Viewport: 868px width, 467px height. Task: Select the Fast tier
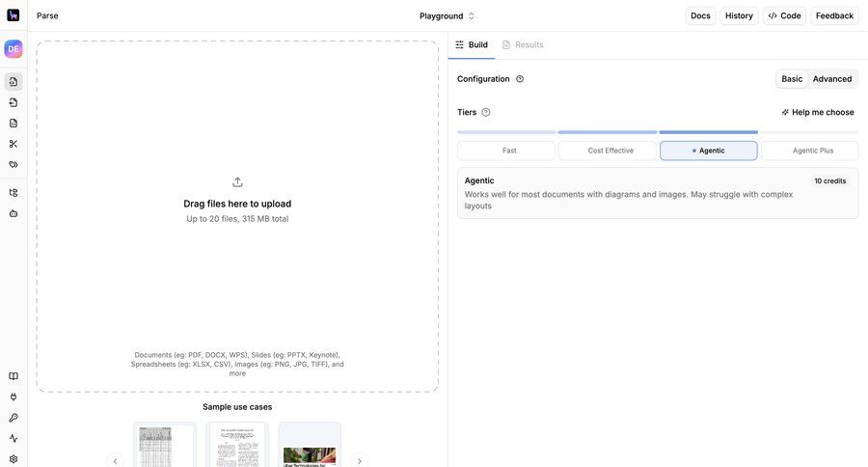(x=508, y=151)
